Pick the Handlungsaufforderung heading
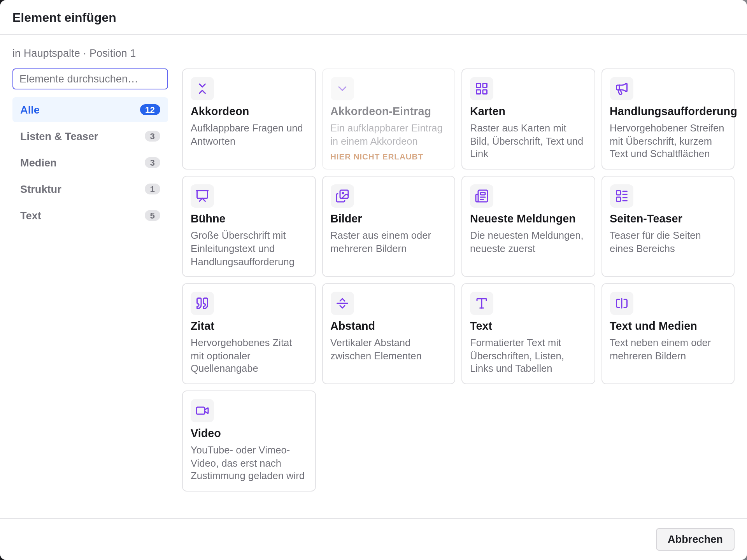The image size is (747, 560). point(673,111)
